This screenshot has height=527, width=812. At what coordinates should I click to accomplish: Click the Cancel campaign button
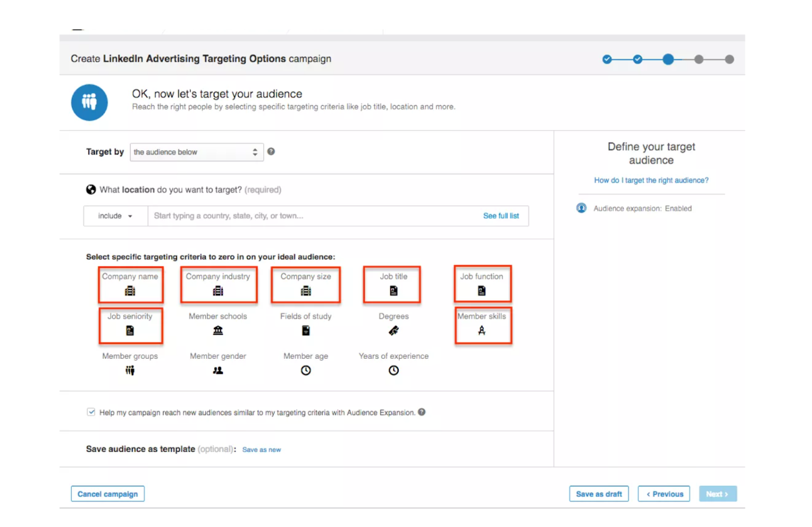[x=108, y=494]
